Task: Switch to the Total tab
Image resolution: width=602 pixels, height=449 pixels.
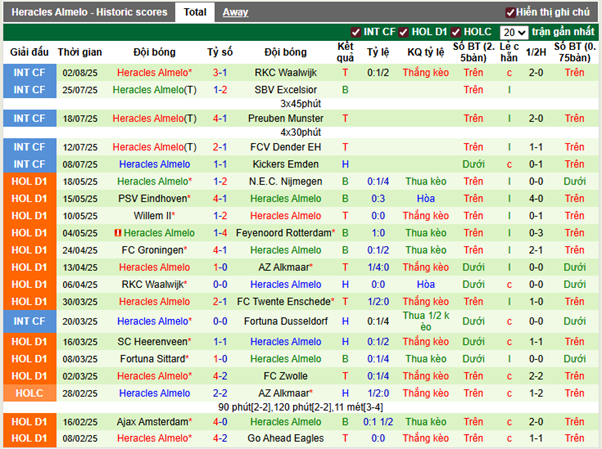Action: point(195,12)
